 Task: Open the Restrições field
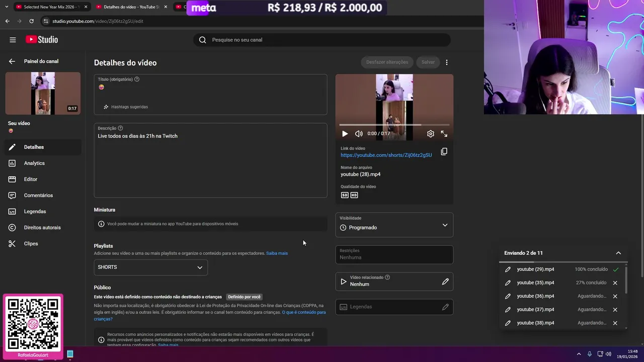coord(394,254)
